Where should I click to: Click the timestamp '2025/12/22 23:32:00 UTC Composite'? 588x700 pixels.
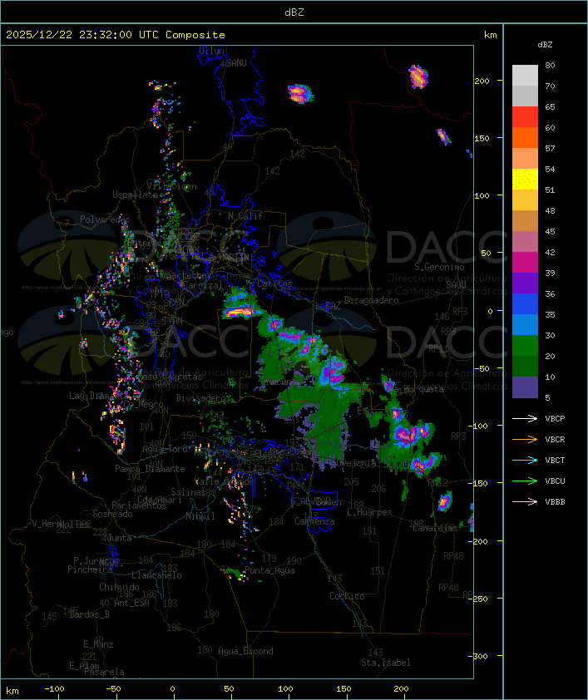(x=116, y=35)
